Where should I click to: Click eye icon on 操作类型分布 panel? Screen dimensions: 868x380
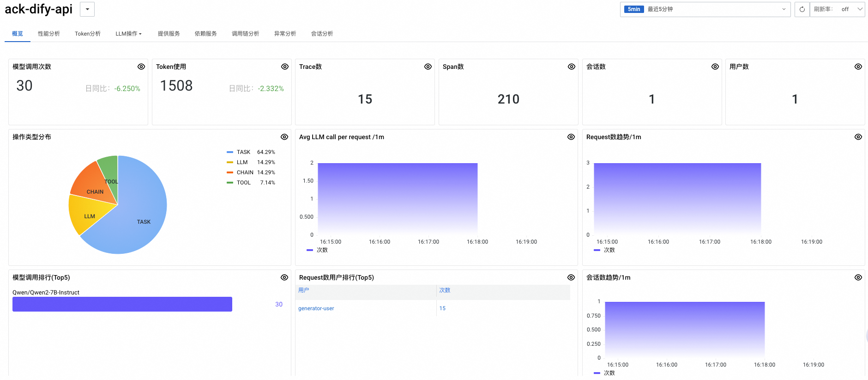(284, 137)
